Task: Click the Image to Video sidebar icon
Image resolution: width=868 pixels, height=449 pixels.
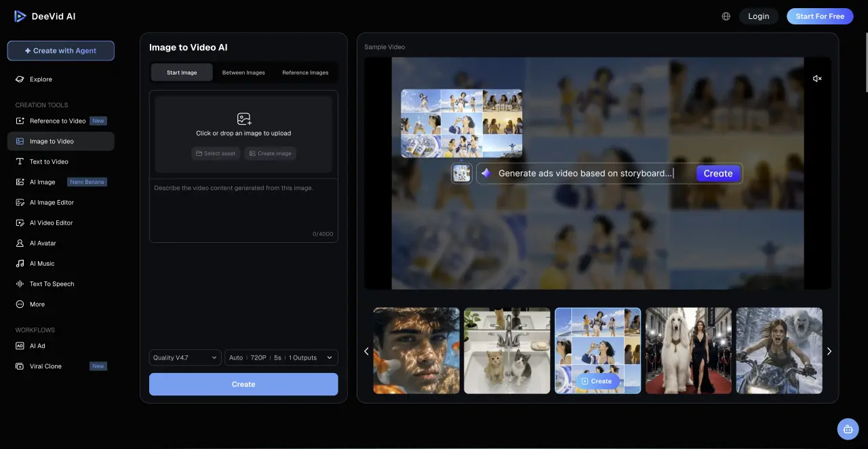Action: pyautogui.click(x=20, y=141)
